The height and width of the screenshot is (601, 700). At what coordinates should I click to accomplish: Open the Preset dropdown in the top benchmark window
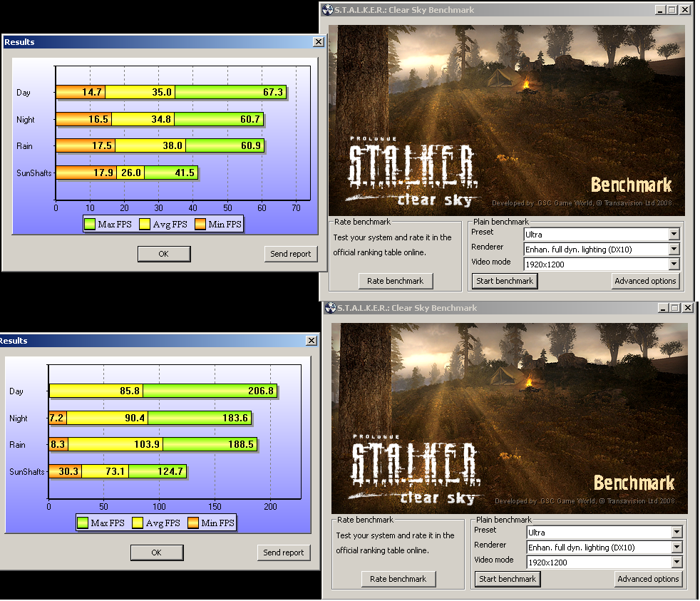(x=674, y=234)
